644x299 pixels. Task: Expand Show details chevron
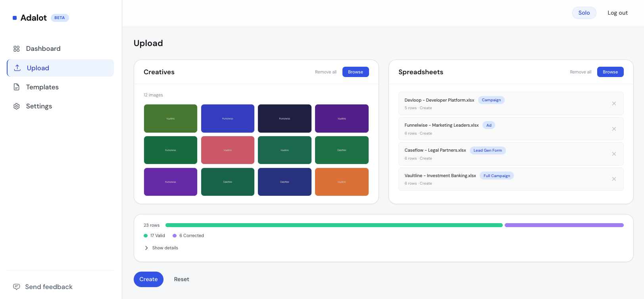[x=146, y=248]
